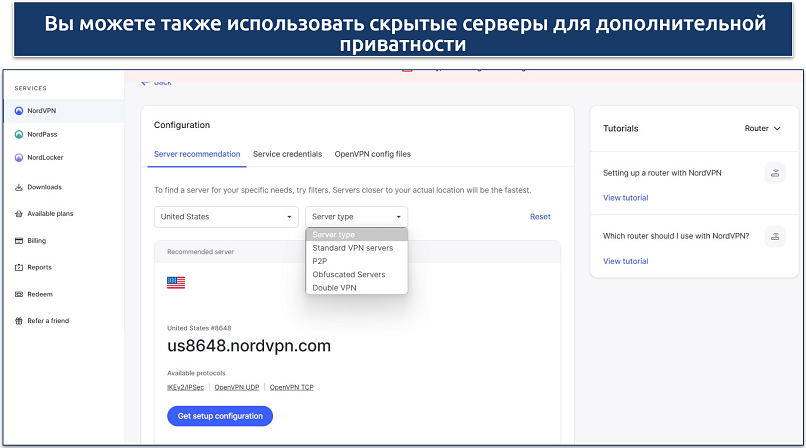The height and width of the screenshot is (448, 806).
Task: Collapse the Server type dropdown
Action: 356,217
